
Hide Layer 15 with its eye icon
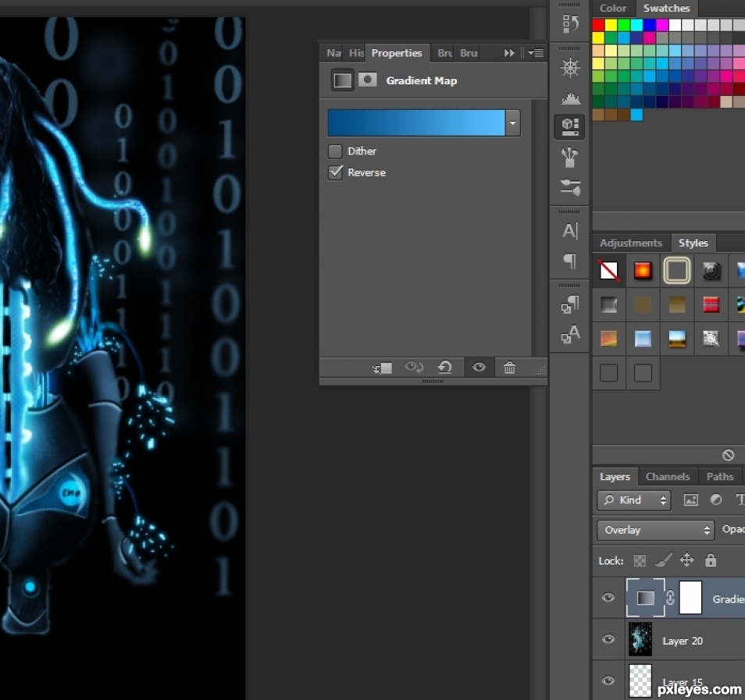coord(608,680)
